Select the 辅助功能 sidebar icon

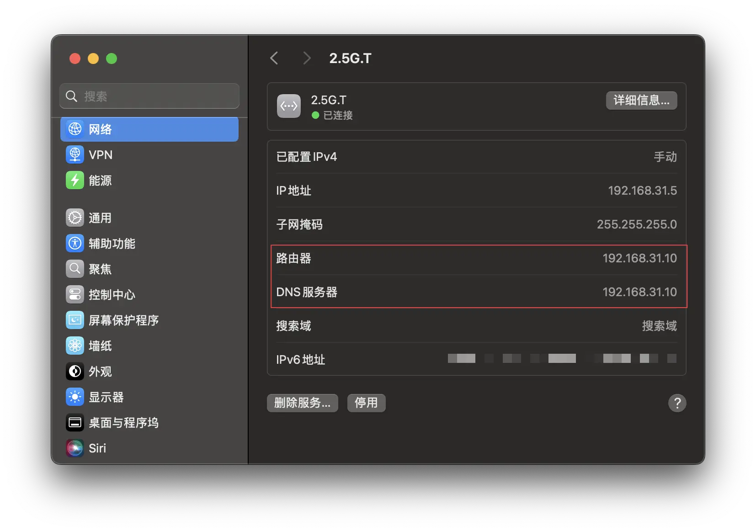pyautogui.click(x=112, y=244)
